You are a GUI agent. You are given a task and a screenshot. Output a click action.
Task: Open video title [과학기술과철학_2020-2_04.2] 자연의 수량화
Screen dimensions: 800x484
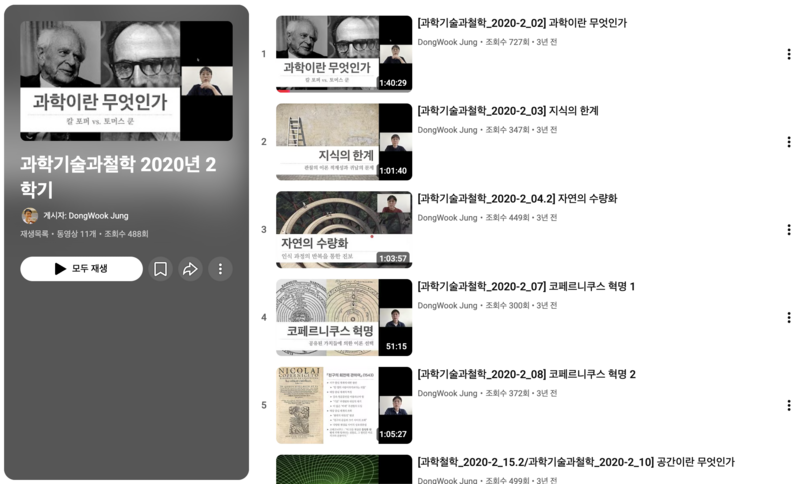pyautogui.click(x=517, y=198)
